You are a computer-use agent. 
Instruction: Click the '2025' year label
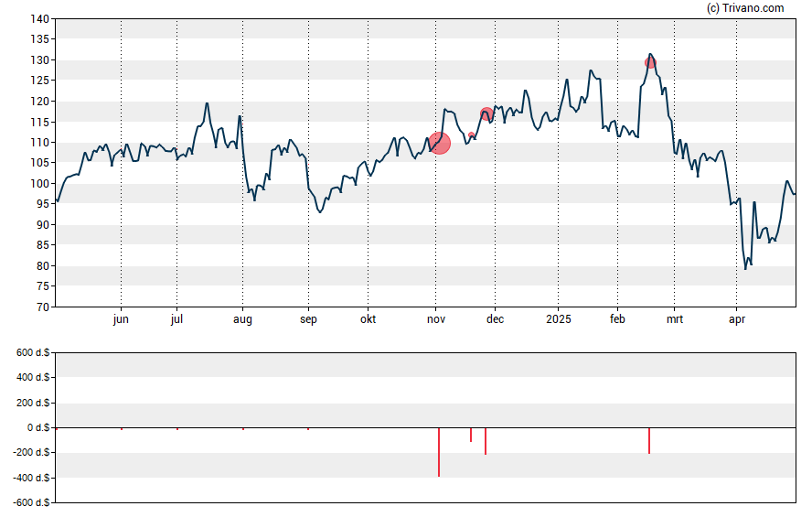click(558, 318)
